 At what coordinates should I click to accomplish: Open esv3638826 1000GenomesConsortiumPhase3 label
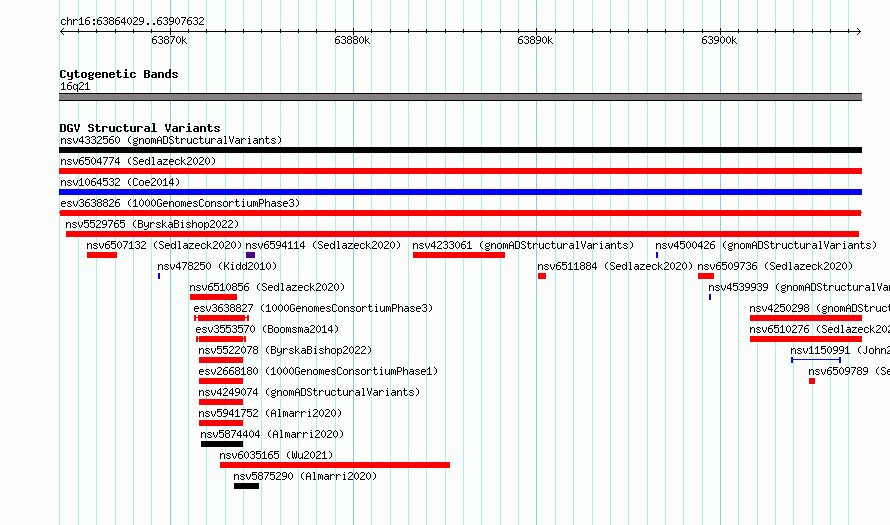pos(180,203)
